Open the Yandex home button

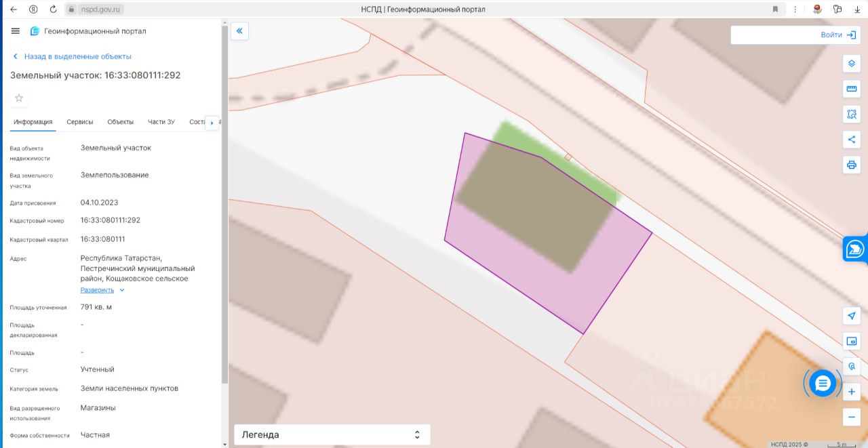(33, 9)
